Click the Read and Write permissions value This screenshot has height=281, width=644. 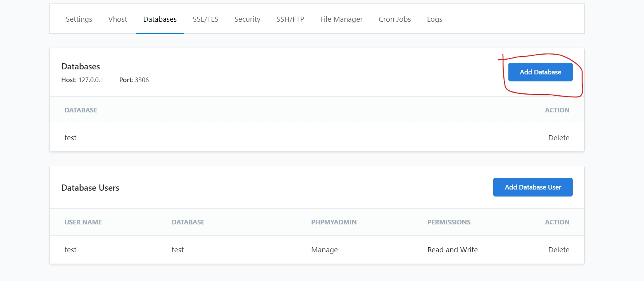click(453, 250)
